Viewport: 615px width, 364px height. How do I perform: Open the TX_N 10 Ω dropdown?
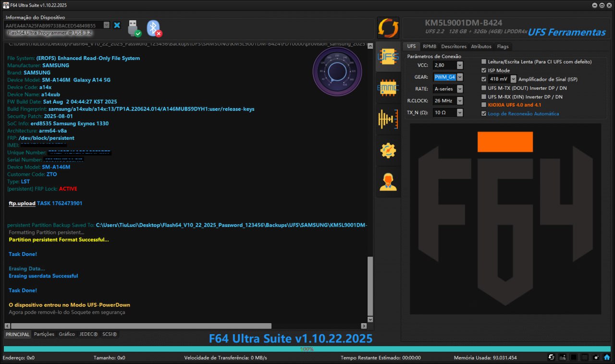[x=460, y=112]
